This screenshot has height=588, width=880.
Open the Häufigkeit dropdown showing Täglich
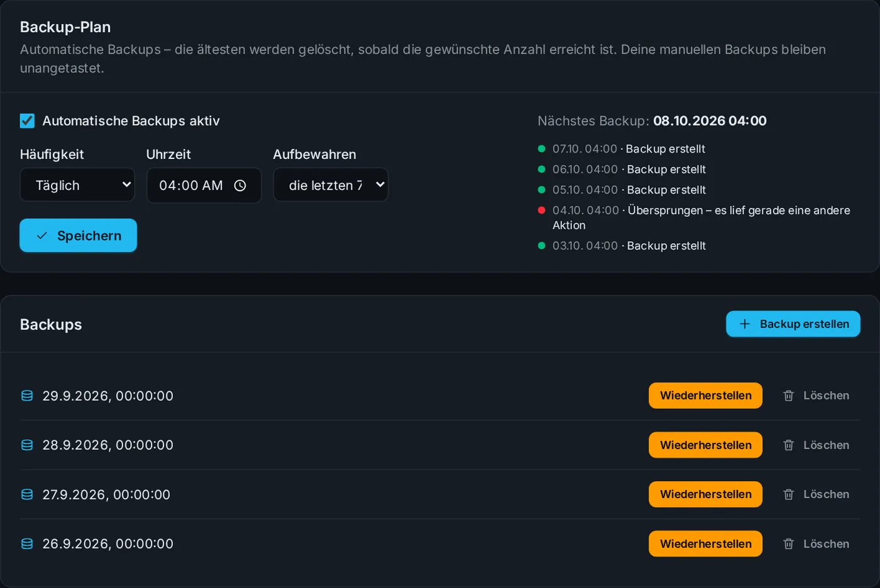pyautogui.click(x=77, y=185)
